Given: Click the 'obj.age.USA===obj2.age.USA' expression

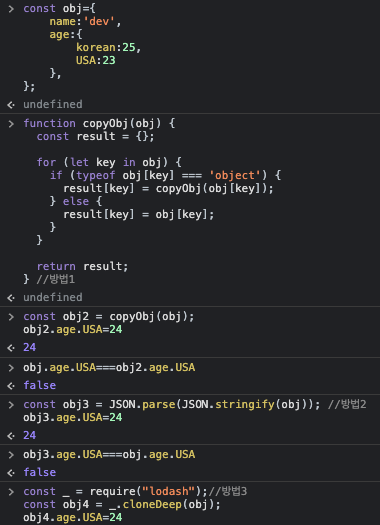Looking at the screenshot, I should tap(109, 367).
